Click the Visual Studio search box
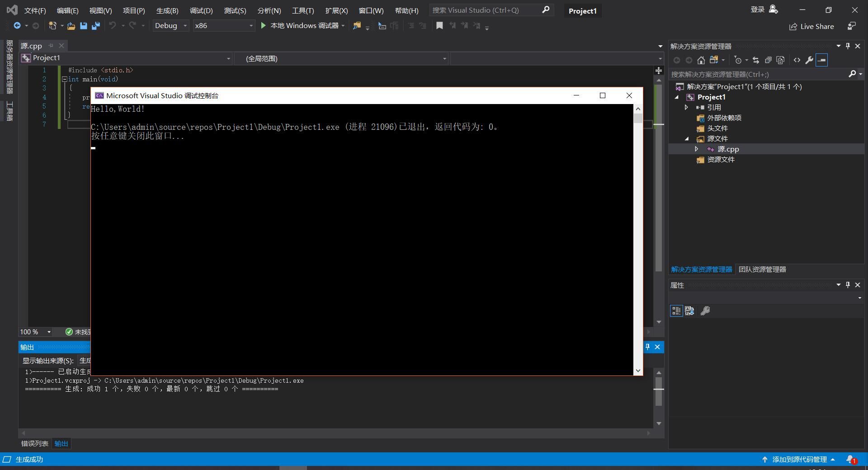 click(x=484, y=10)
